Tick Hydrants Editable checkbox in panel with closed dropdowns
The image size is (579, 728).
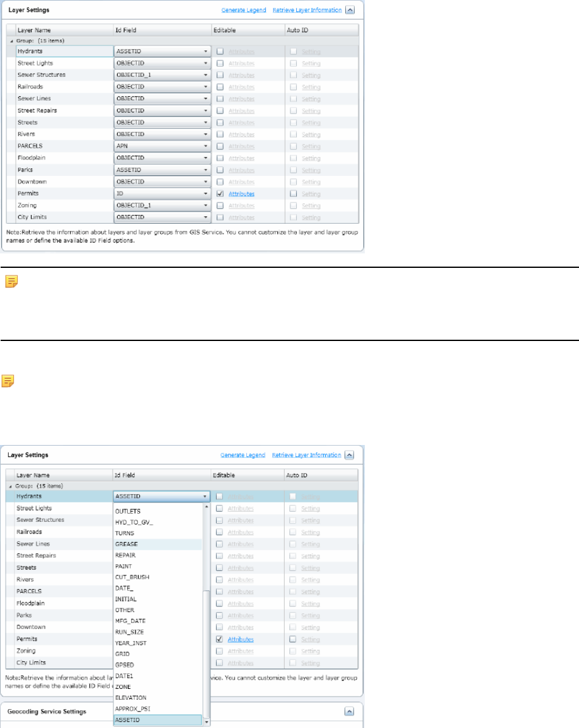coord(220,52)
